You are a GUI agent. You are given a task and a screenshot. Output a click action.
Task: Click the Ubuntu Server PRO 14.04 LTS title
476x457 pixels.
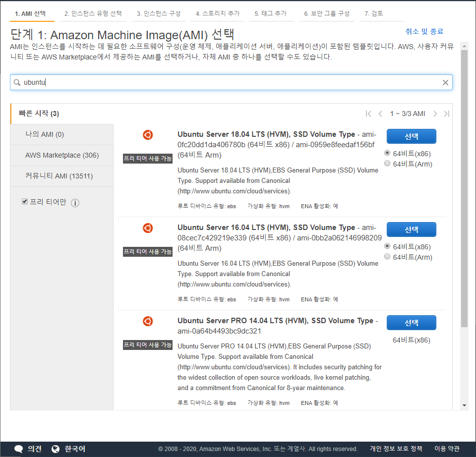coord(275,321)
